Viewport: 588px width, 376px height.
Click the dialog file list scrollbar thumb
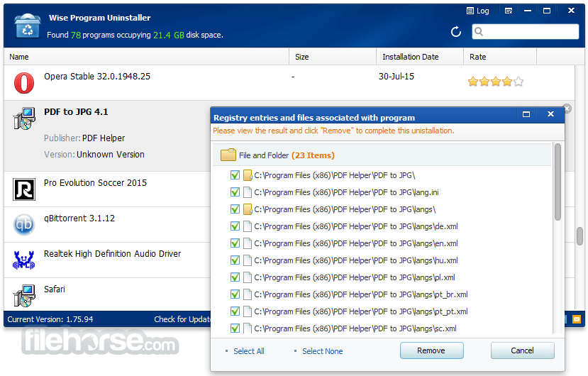pos(558,182)
